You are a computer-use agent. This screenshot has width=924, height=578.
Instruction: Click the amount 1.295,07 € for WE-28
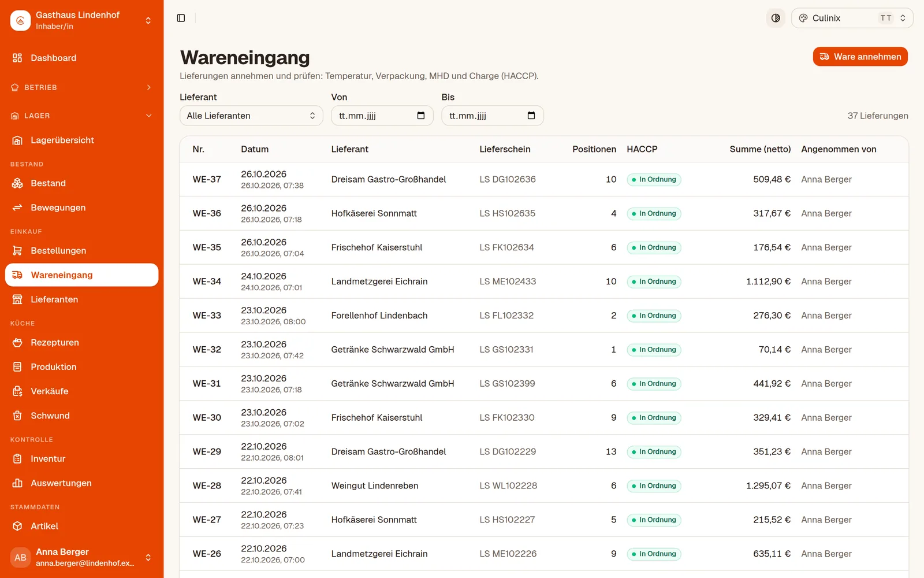[x=768, y=486]
